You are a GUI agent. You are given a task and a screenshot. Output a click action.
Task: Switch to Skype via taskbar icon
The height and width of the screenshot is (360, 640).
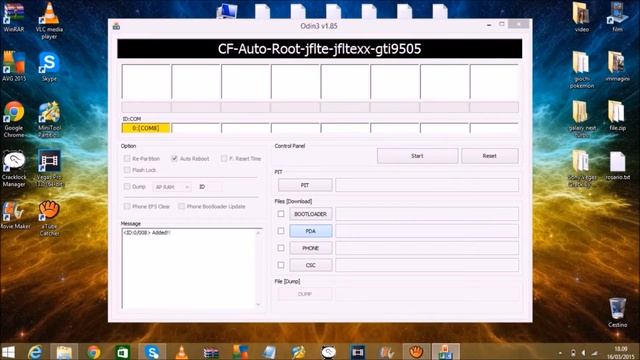152,352
